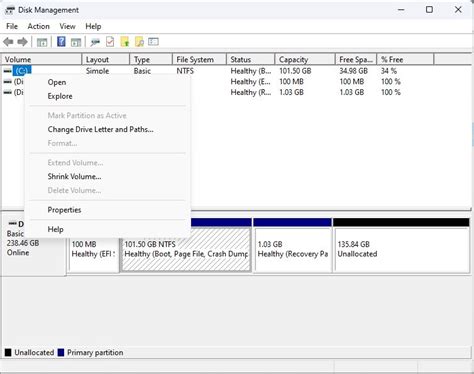The height and width of the screenshot is (374, 474).
Task: Click the black Unallocated legend swatch
Action: click(x=8, y=353)
